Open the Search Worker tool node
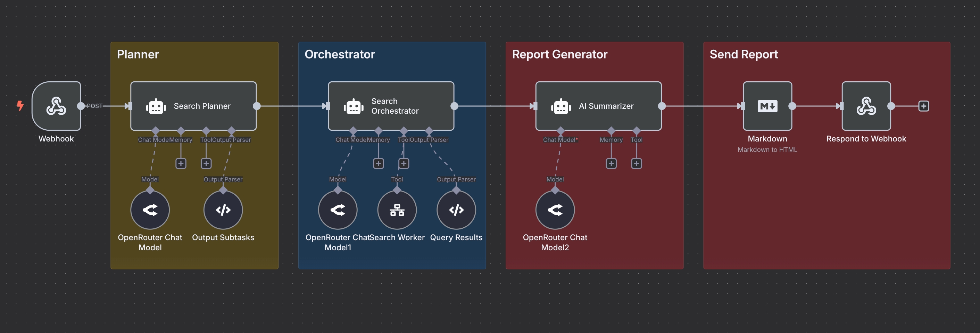Viewport: 980px width, 333px height. pyautogui.click(x=397, y=210)
